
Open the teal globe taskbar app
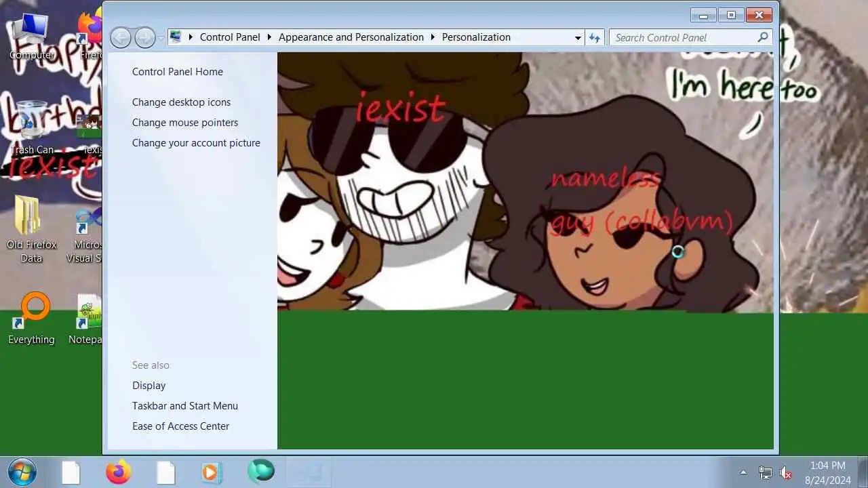coord(261,471)
